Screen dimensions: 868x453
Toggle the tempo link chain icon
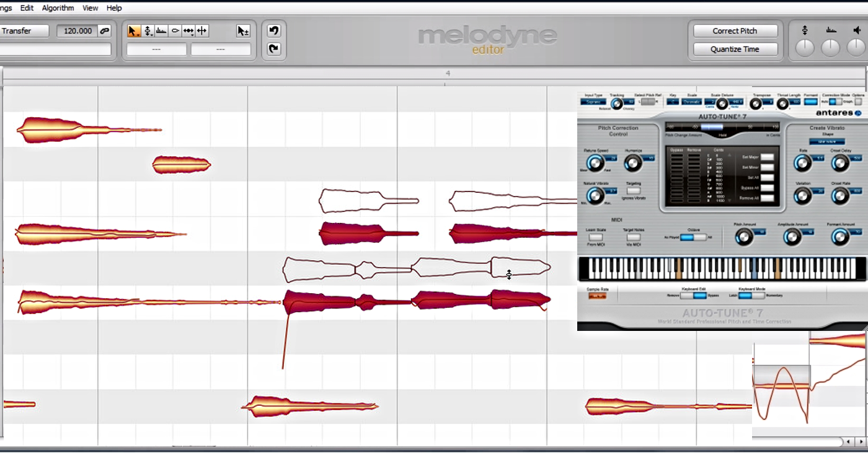[105, 31]
